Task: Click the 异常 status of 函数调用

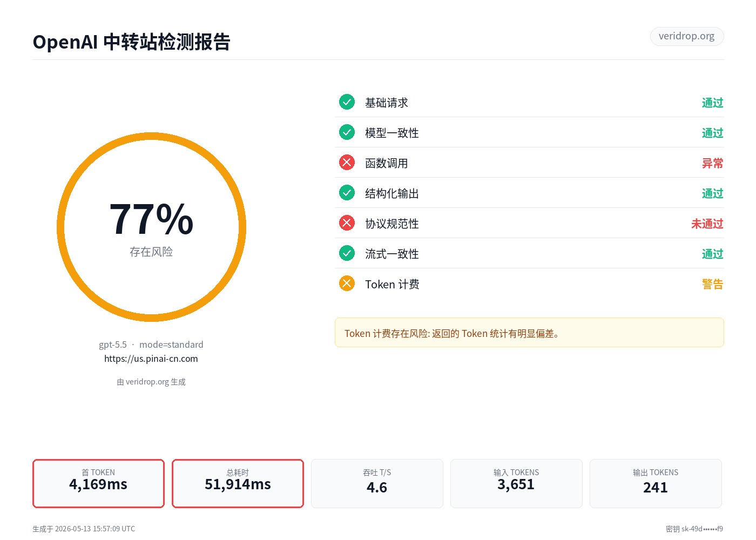Action: point(712,163)
